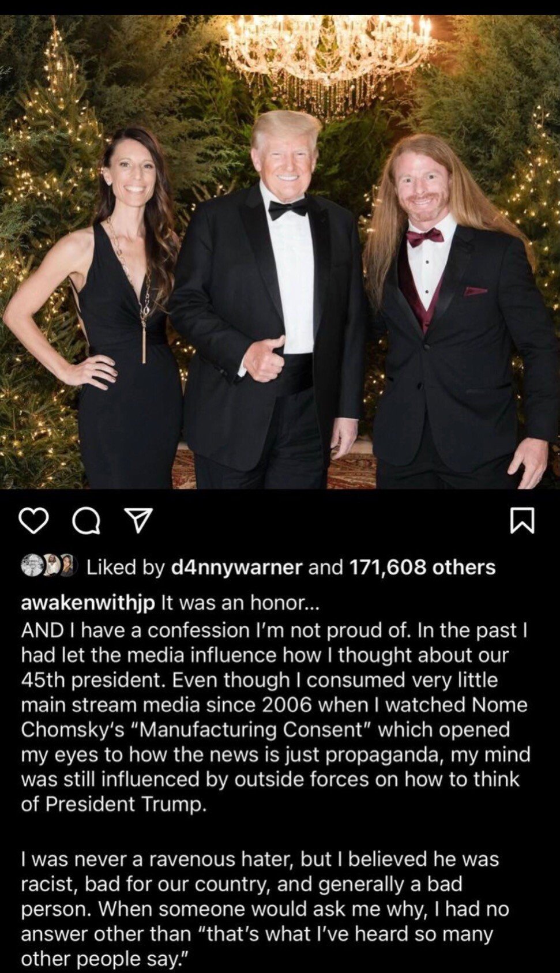The height and width of the screenshot is (973, 560).
Task: Open comments via the speech bubble icon
Action: pyautogui.click(x=86, y=521)
